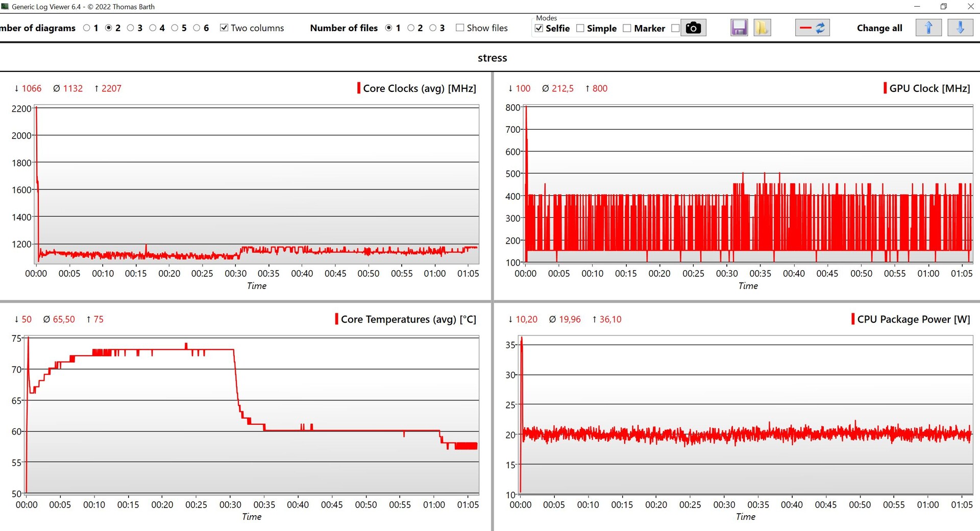Enable the Show files checkbox
This screenshot has height=531, width=980.
[460, 28]
